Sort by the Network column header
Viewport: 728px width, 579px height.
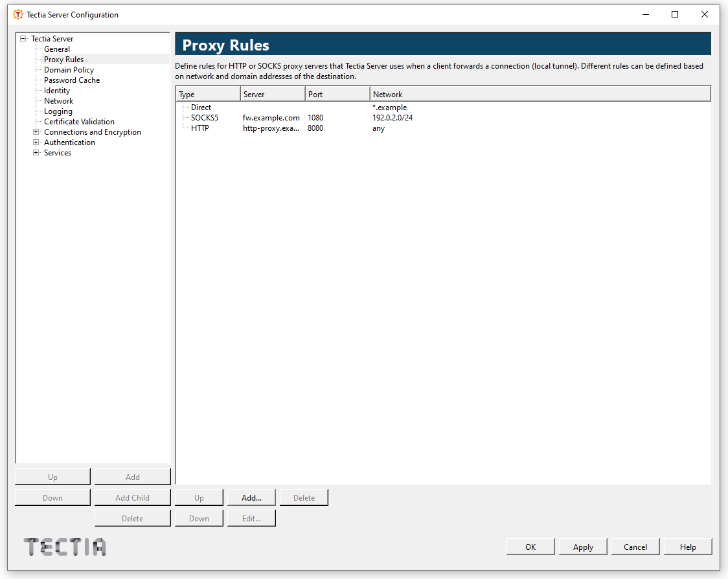[540, 95]
